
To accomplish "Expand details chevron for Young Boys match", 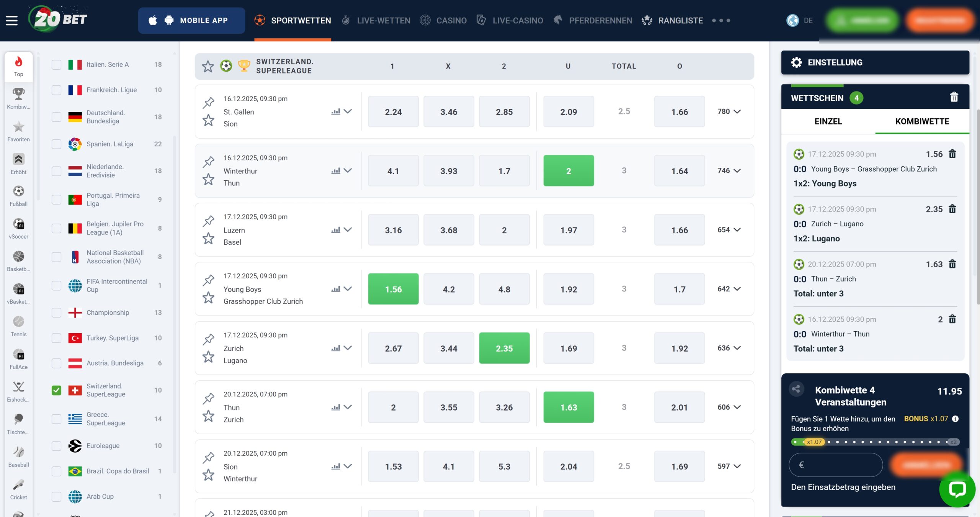I will point(348,289).
